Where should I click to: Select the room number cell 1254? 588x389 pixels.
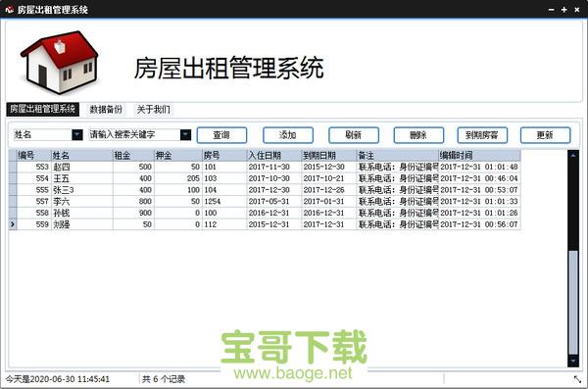pyautogui.click(x=224, y=202)
